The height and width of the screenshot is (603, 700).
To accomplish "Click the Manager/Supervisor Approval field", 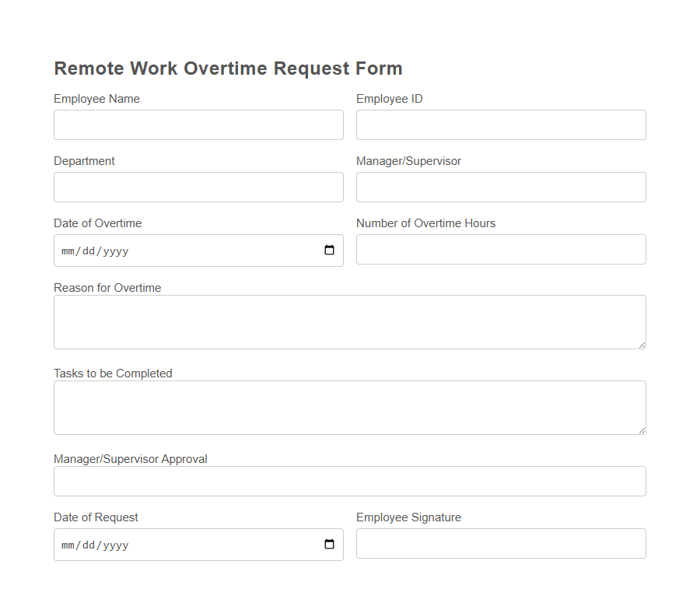I will pyautogui.click(x=349, y=481).
